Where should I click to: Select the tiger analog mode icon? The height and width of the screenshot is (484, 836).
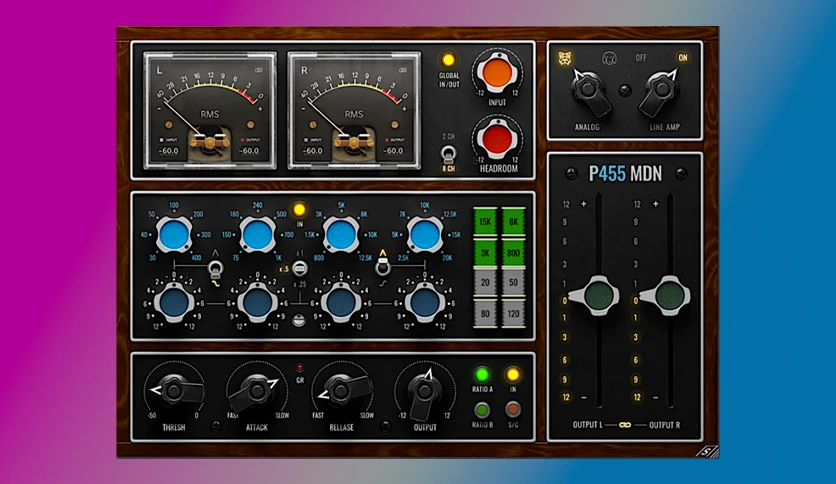tap(565, 58)
